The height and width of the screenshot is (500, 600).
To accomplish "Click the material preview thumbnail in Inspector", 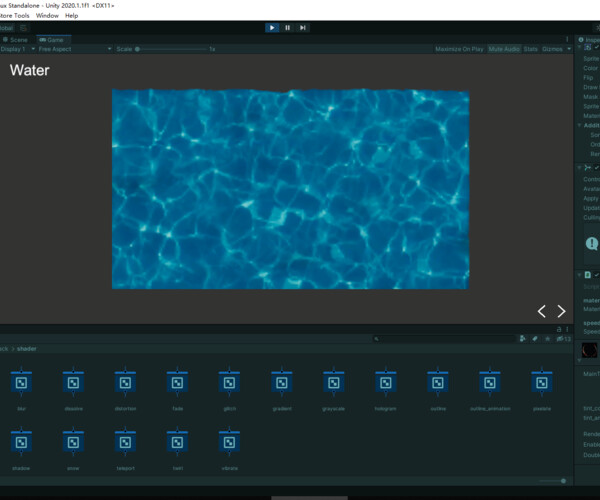I will point(589,350).
